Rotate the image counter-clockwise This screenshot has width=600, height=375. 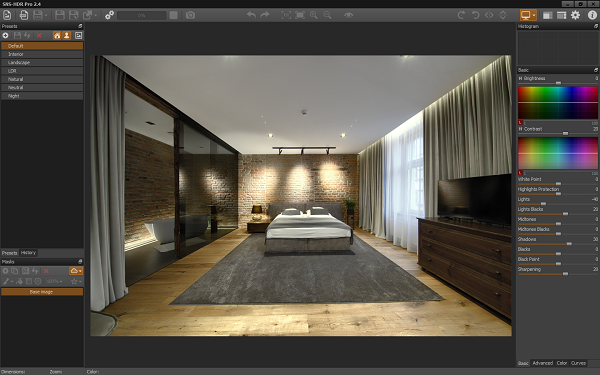475,15
